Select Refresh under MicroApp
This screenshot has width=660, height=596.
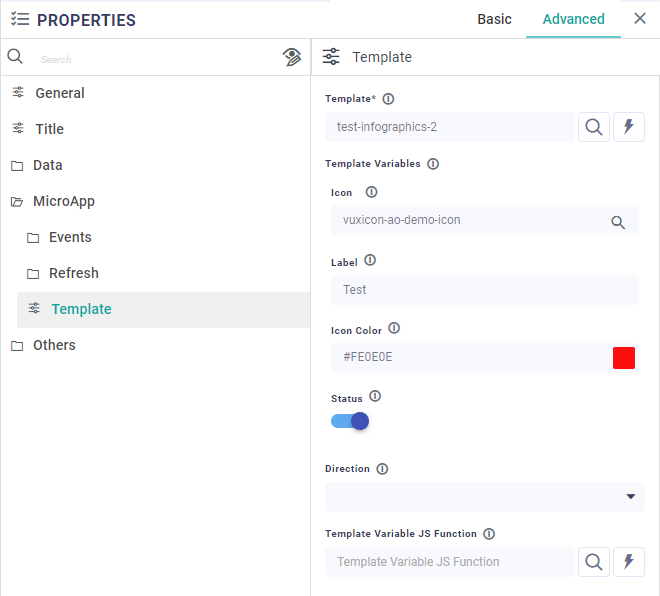(74, 273)
